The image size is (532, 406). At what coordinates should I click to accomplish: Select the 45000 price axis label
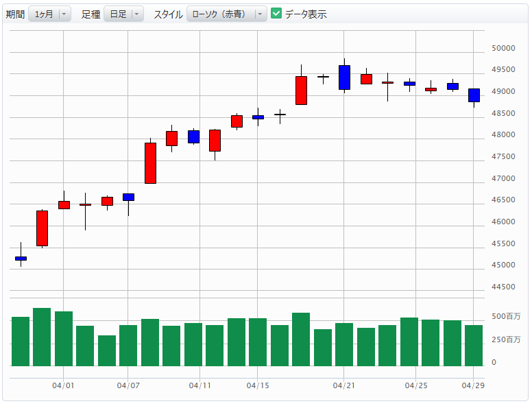click(503, 265)
